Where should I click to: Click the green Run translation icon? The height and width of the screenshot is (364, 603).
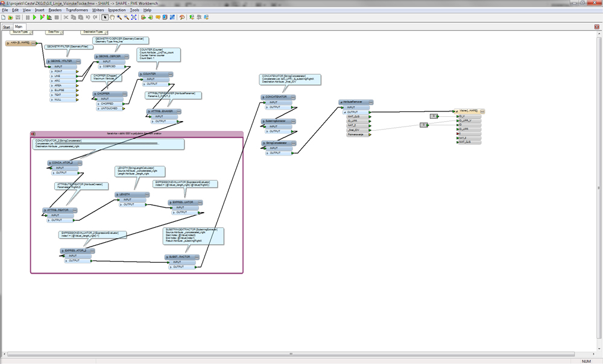click(34, 17)
